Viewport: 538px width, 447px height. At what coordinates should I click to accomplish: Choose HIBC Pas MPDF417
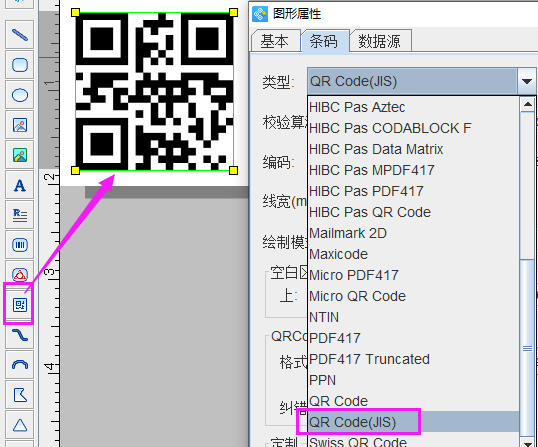click(413, 170)
